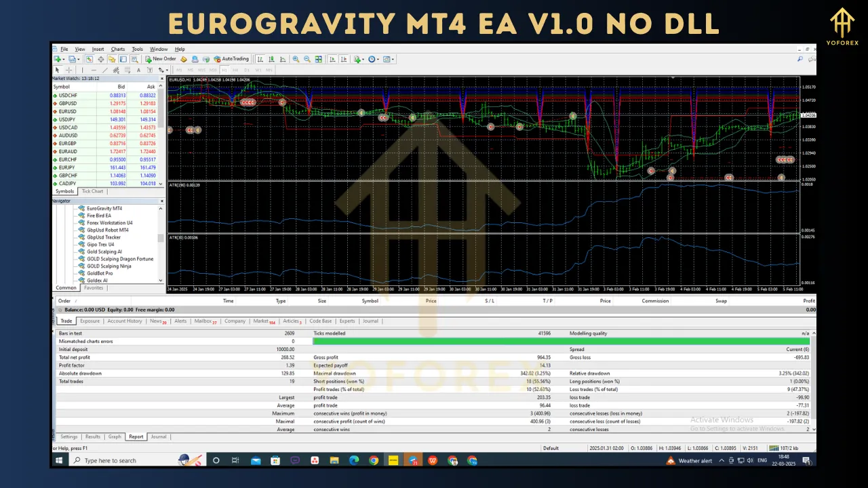The height and width of the screenshot is (488, 868).
Task: Close the Market Watch panel
Action: (161, 78)
